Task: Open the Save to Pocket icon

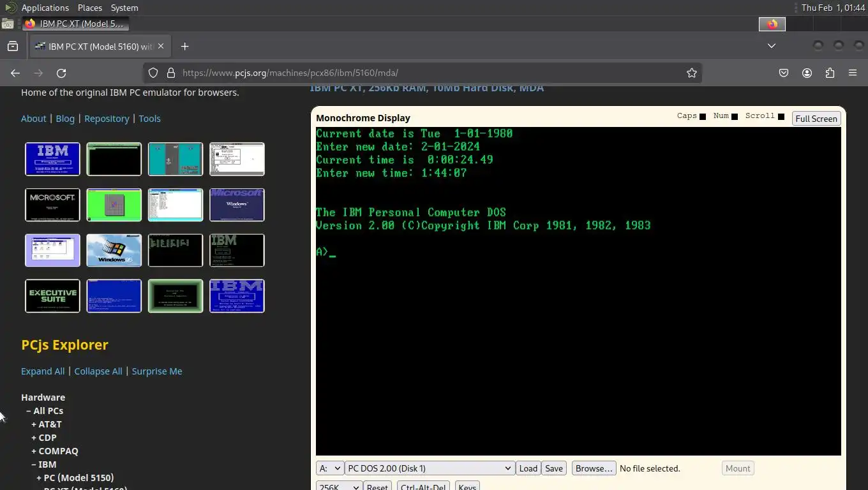Action: pyautogui.click(x=784, y=73)
